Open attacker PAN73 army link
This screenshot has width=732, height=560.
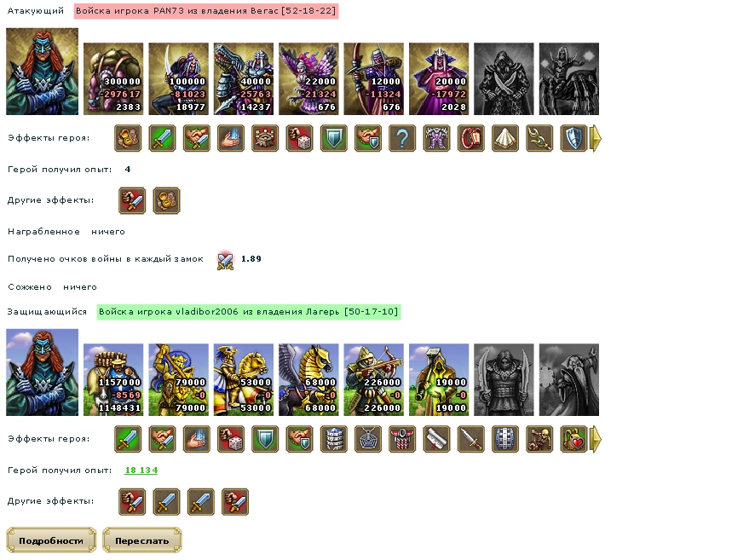(206, 11)
